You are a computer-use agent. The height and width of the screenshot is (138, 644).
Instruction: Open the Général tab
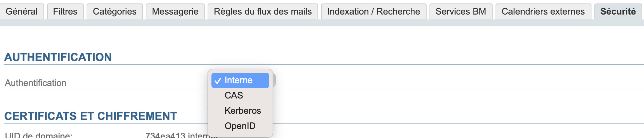[22, 11]
